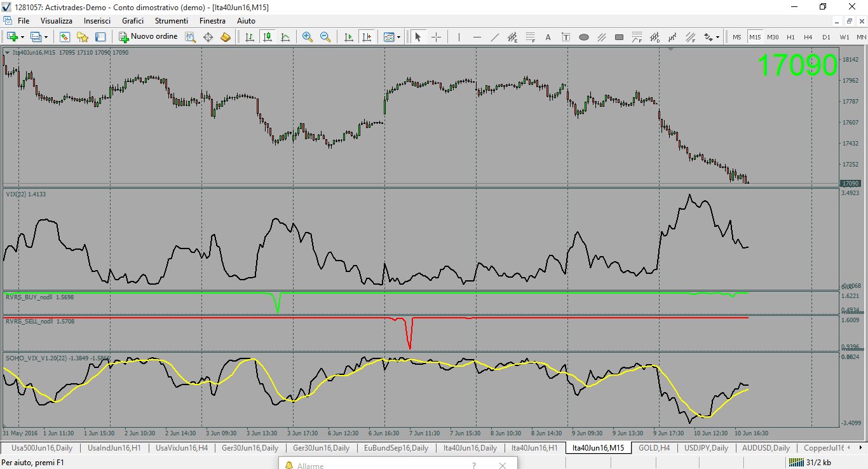Open the Profiles icon
The height and width of the screenshot is (469, 868).
36,37
